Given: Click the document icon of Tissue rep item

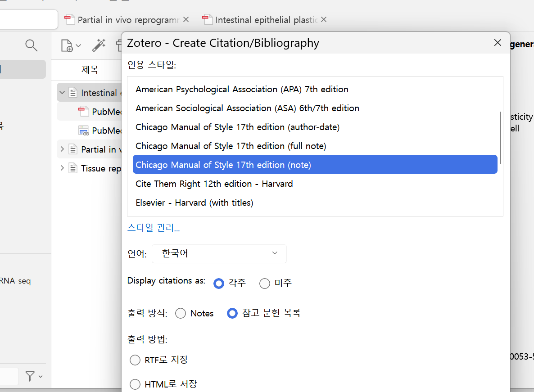Looking at the screenshot, I should tap(73, 168).
